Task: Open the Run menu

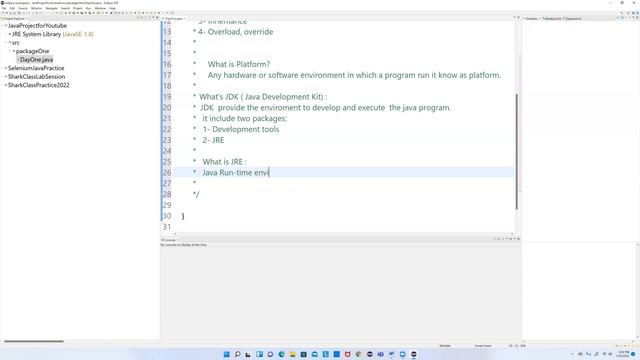Action: (89, 8)
